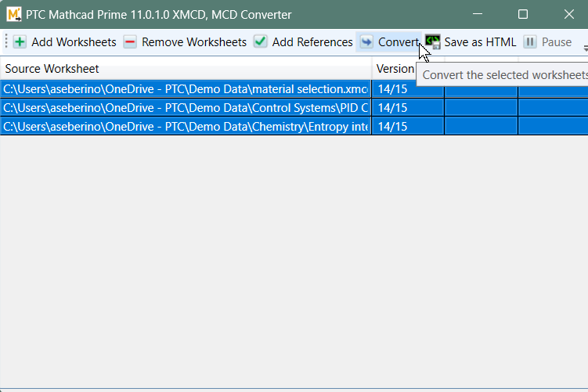The image size is (588, 392).
Task: Click the Add Worksheets label
Action: [x=74, y=42]
